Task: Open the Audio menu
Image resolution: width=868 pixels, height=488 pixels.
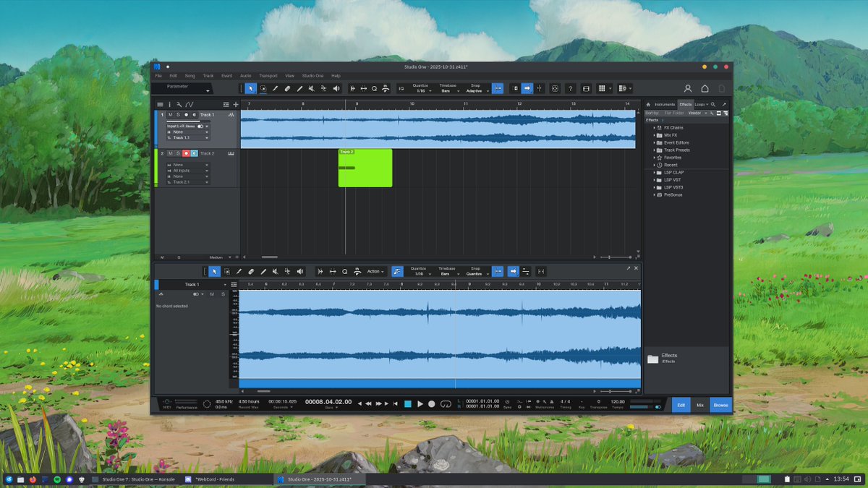Action: tap(245, 75)
